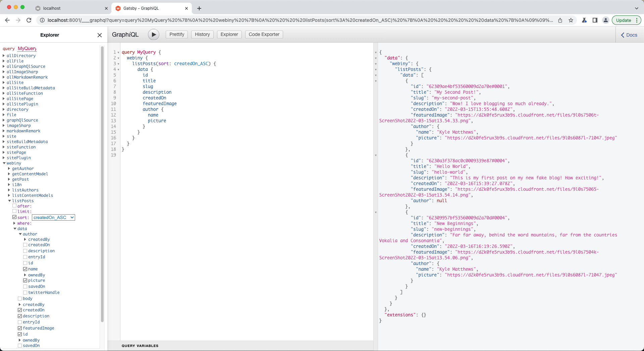Enable the after argument checkbox
Screen dimensions: 644x351
click(15, 206)
